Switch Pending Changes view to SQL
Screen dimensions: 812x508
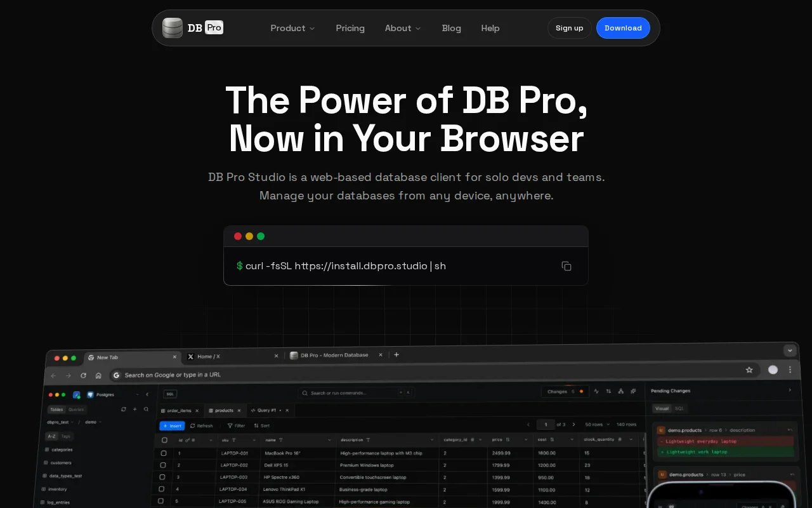[679, 408]
